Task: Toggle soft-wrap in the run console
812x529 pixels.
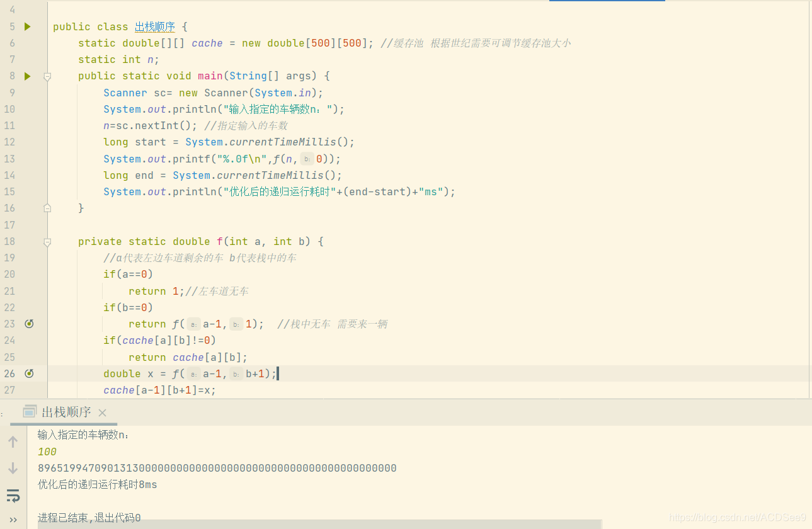Action: pos(13,495)
